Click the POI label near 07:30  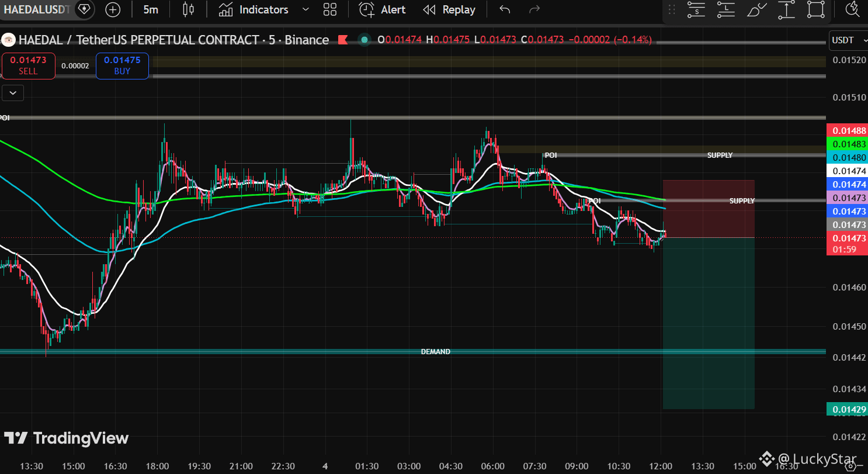click(551, 155)
